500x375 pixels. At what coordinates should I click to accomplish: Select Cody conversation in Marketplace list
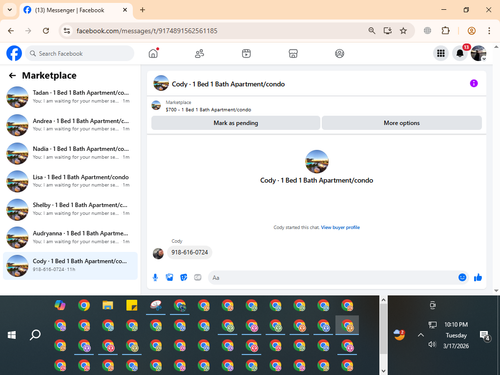[x=70, y=266]
